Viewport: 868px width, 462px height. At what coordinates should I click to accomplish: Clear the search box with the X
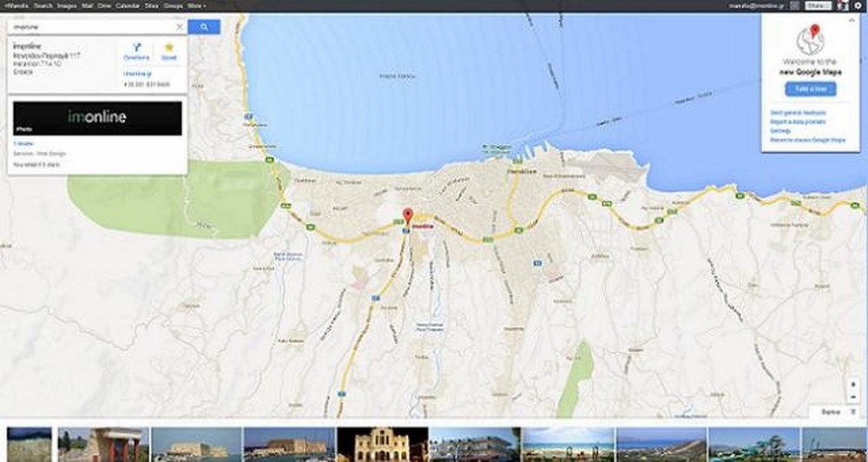coord(180,27)
